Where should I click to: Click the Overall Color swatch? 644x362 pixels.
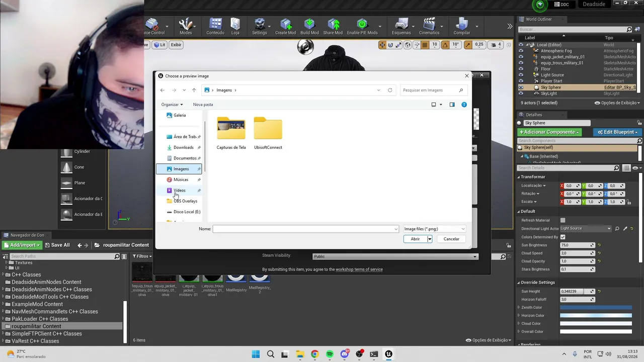pos(596,331)
